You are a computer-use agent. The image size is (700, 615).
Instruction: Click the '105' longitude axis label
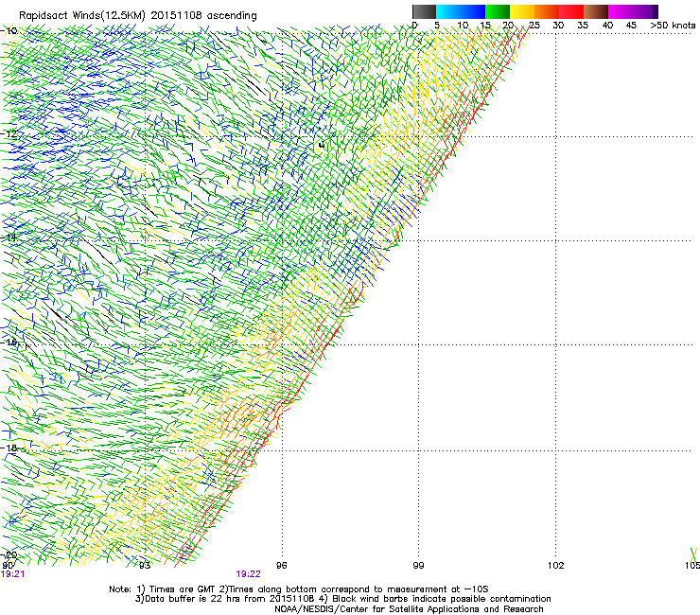[x=692, y=566]
